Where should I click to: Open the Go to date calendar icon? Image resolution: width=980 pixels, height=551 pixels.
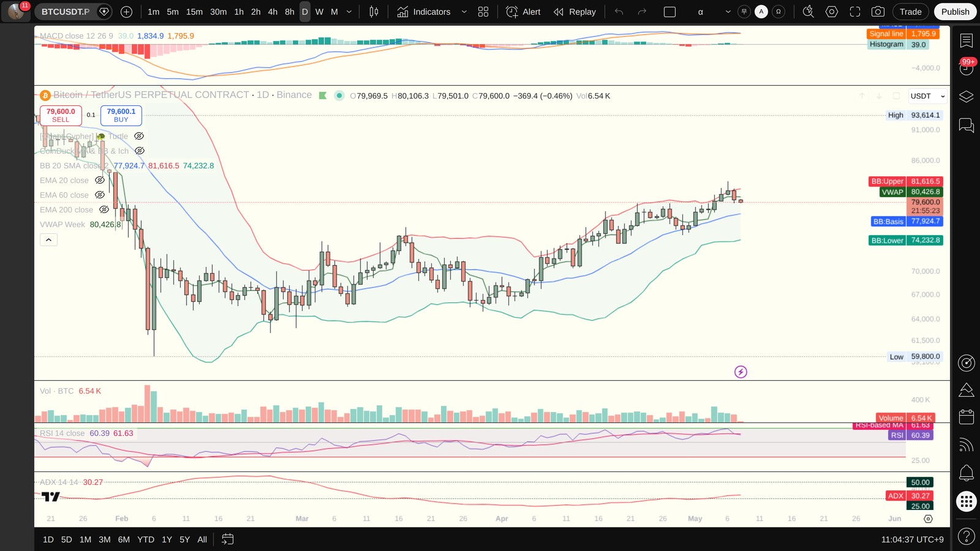tap(227, 539)
